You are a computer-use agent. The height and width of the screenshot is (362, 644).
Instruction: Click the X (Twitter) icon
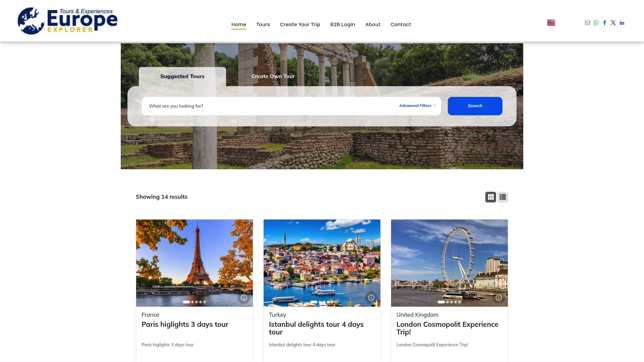(613, 23)
